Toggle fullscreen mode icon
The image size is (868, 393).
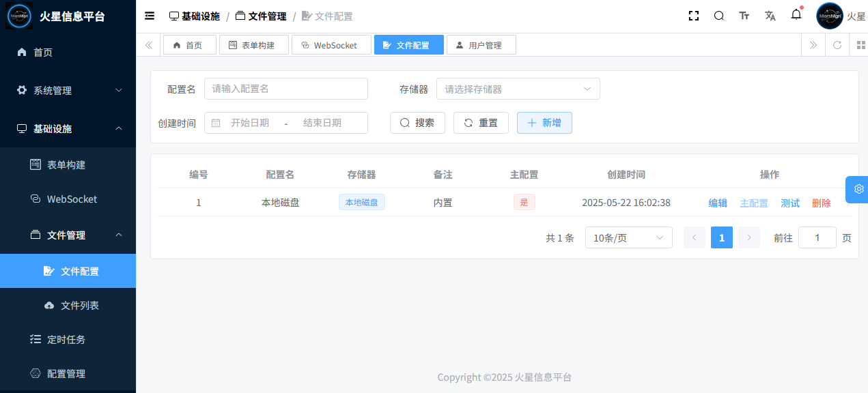pos(694,16)
